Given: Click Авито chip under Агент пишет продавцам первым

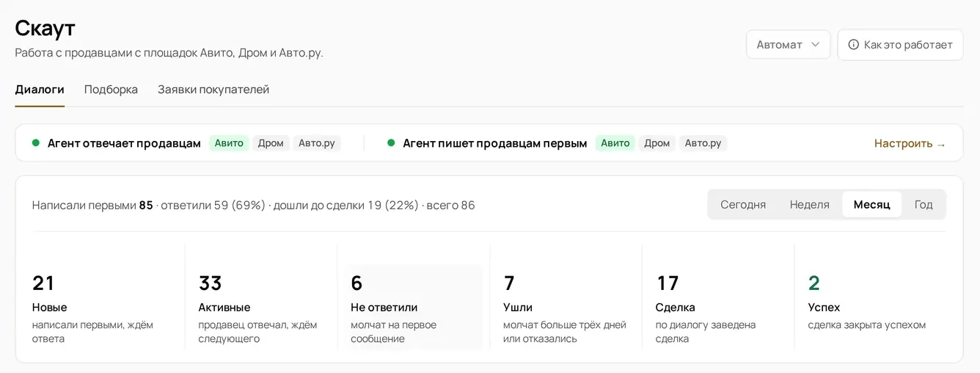Looking at the screenshot, I should click(x=615, y=143).
